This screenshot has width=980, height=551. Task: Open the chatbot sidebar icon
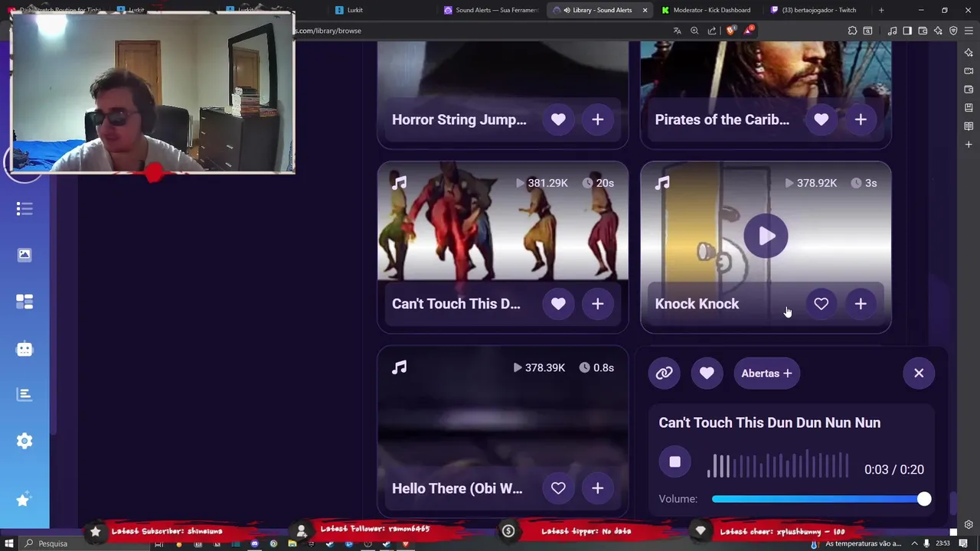(x=24, y=349)
